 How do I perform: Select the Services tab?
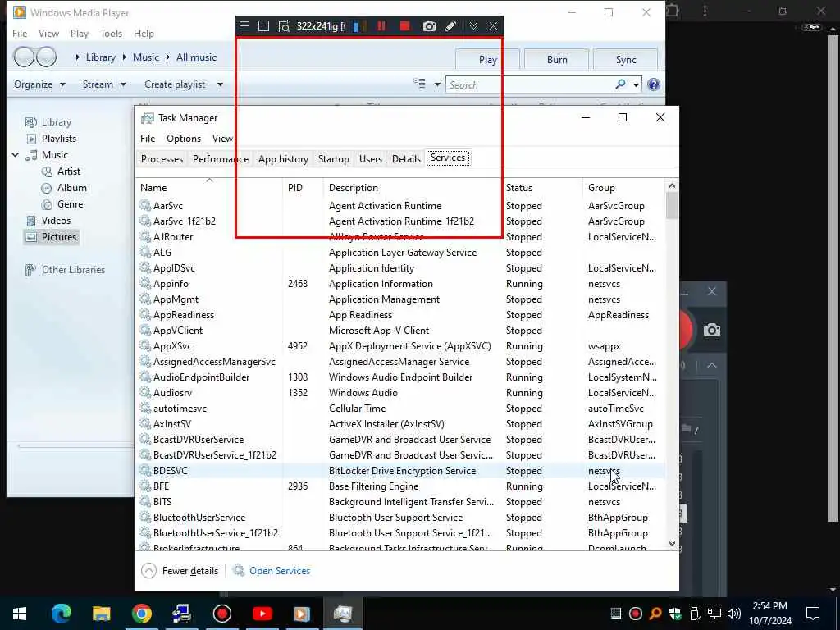coord(448,157)
